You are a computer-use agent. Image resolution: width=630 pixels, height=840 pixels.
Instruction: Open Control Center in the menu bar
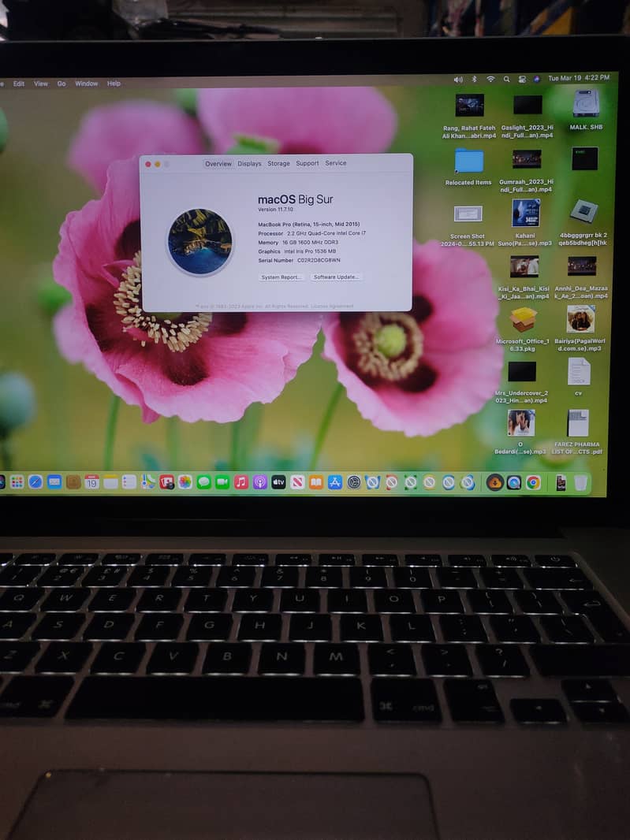point(522,79)
